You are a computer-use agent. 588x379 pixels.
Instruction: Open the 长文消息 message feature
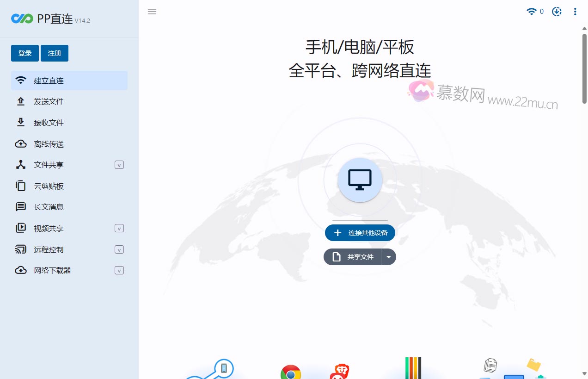point(49,207)
